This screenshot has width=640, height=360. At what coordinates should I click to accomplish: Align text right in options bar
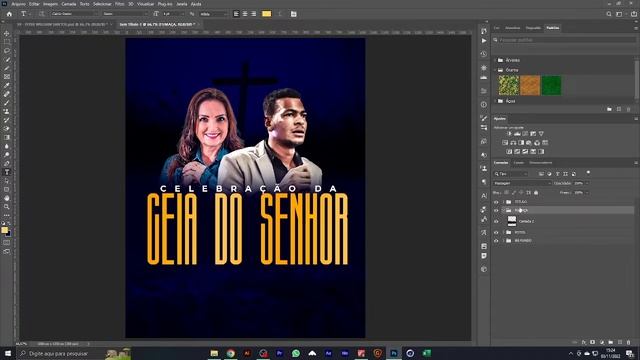click(253, 14)
